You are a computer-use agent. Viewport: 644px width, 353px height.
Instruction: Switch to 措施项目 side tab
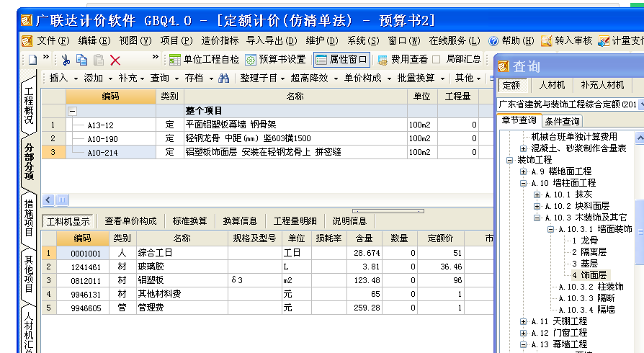pyautogui.click(x=29, y=218)
